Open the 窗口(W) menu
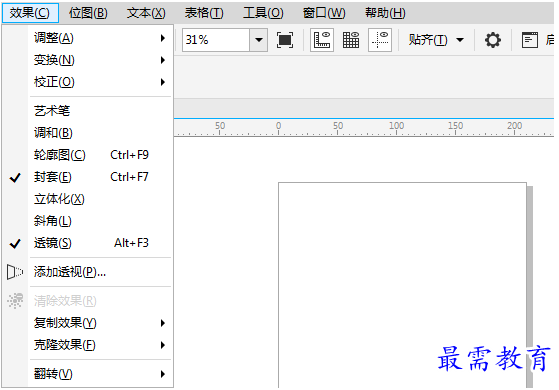 click(x=324, y=13)
